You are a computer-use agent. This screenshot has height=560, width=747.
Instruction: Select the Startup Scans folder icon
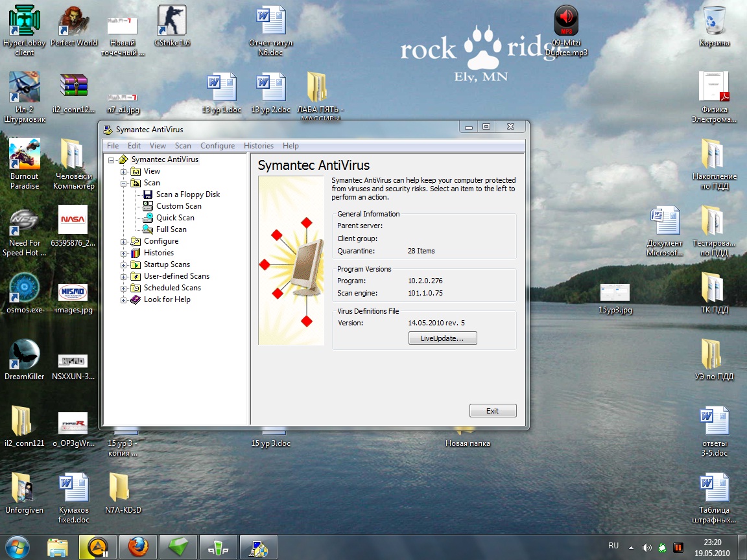(136, 264)
